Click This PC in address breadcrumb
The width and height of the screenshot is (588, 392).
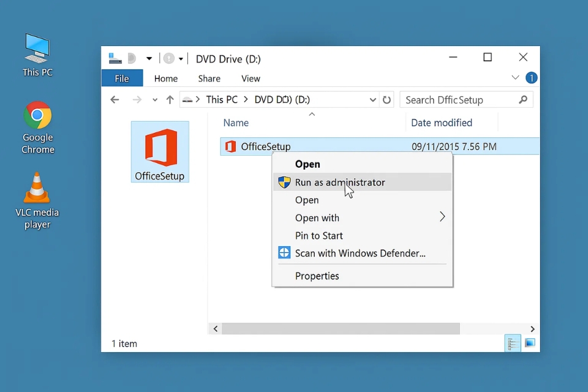(x=222, y=99)
